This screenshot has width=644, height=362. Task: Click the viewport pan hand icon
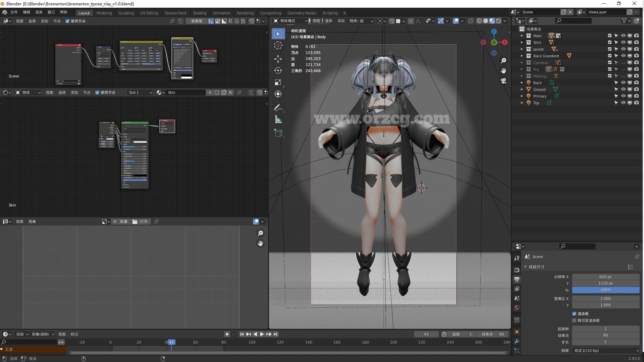coord(503,71)
